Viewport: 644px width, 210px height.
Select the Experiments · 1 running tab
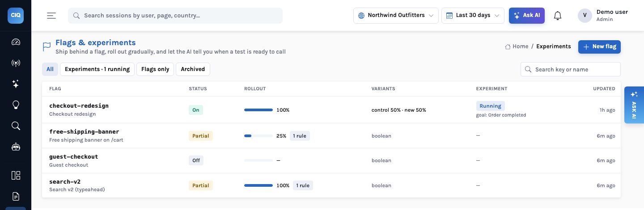click(x=97, y=69)
